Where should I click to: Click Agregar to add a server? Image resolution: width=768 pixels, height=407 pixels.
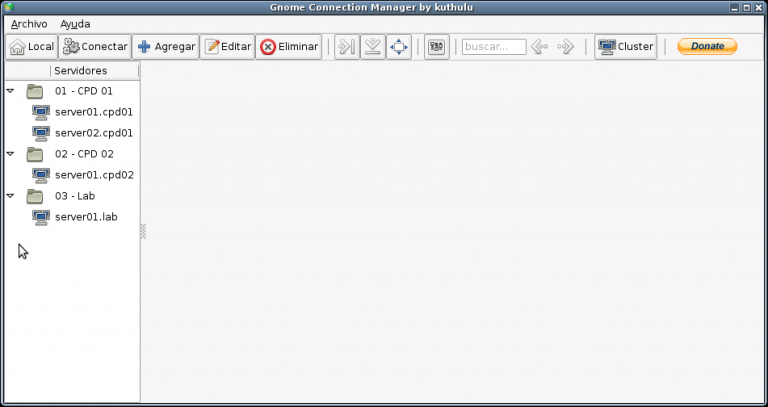pyautogui.click(x=165, y=47)
